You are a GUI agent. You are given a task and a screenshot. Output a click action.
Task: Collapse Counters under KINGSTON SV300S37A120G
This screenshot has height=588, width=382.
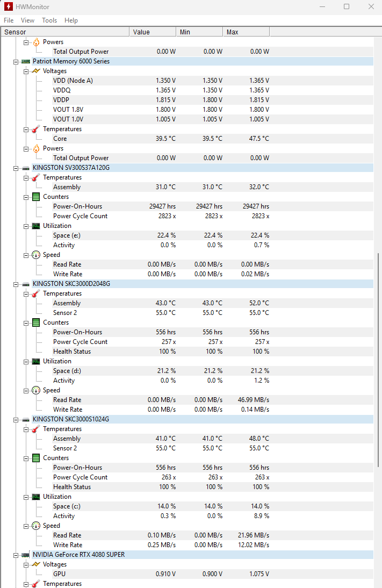[26, 197]
